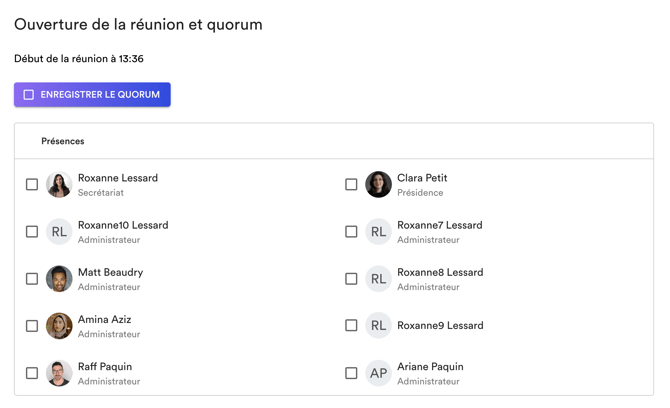Click the AP initials avatar for Ariane Paquin
670x408 pixels.
[378, 373]
